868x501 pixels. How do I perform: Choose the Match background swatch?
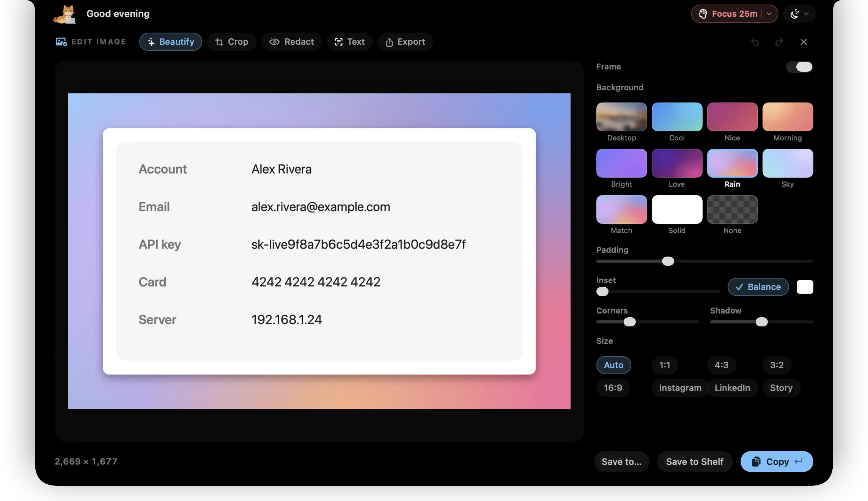tap(621, 210)
